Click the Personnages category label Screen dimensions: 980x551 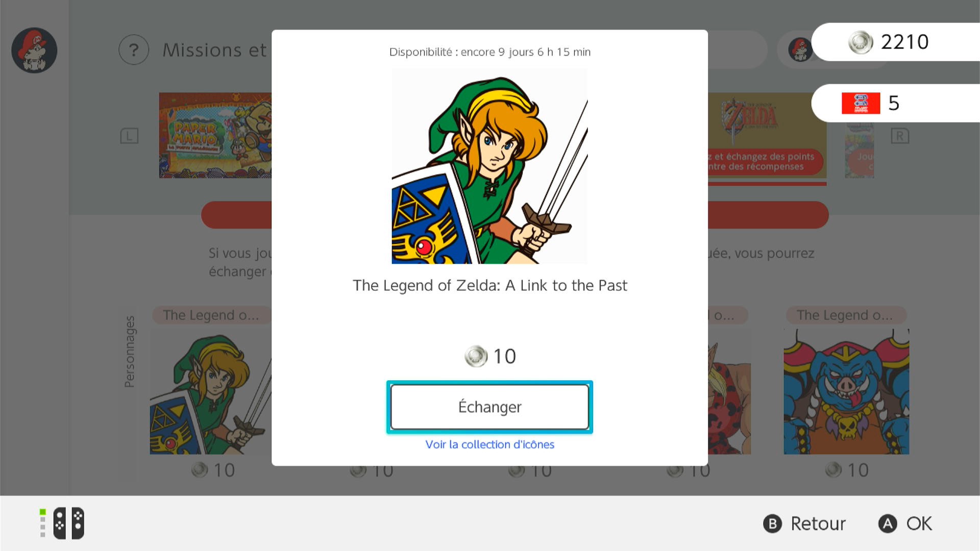click(130, 352)
